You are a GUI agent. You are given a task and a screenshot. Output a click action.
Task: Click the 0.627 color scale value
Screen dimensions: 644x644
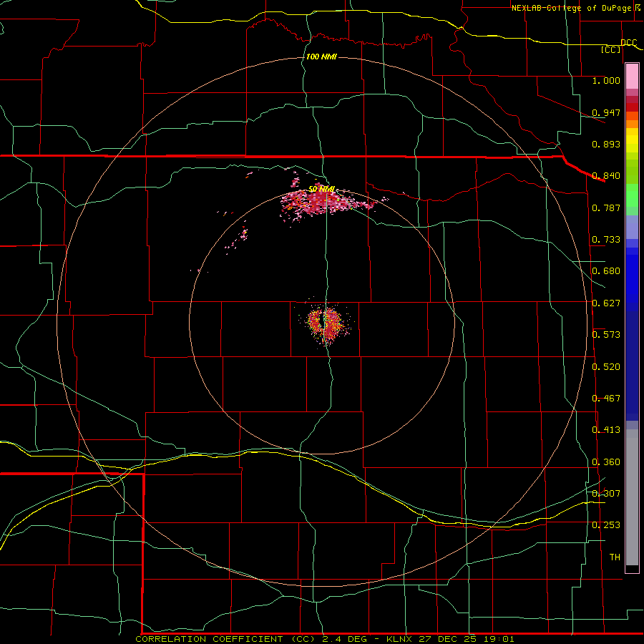click(606, 303)
